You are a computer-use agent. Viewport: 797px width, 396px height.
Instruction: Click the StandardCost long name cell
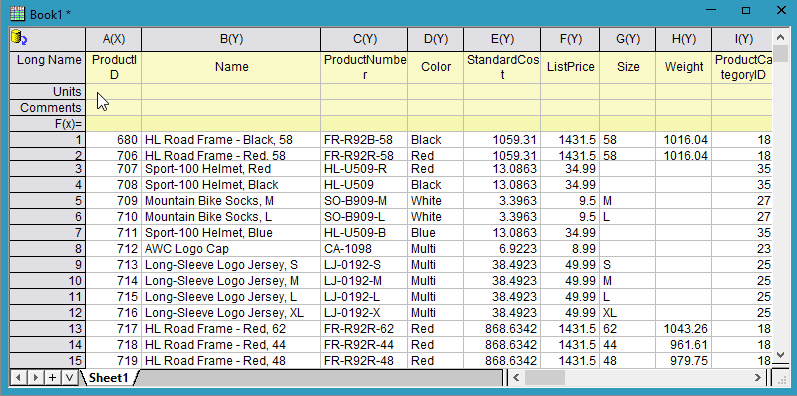pyautogui.click(x=502, y=68)
